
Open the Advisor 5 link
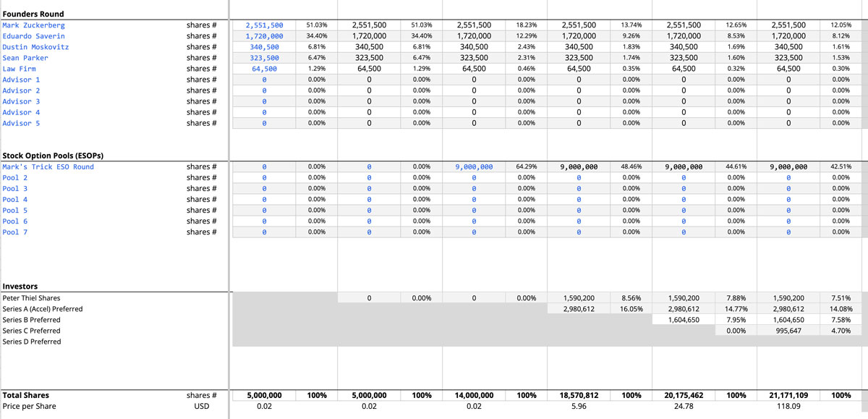pyautogui.click(x=21, y=122)
